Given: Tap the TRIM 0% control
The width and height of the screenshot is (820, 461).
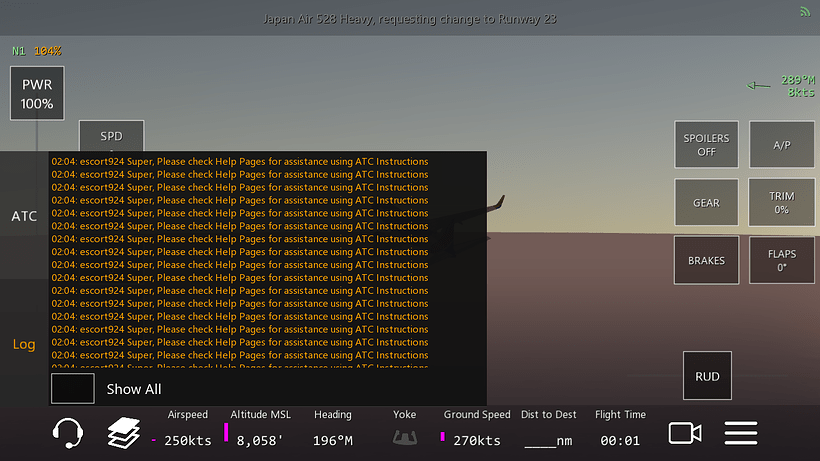Looking at the screenshot, I should [x=781, y=202].
